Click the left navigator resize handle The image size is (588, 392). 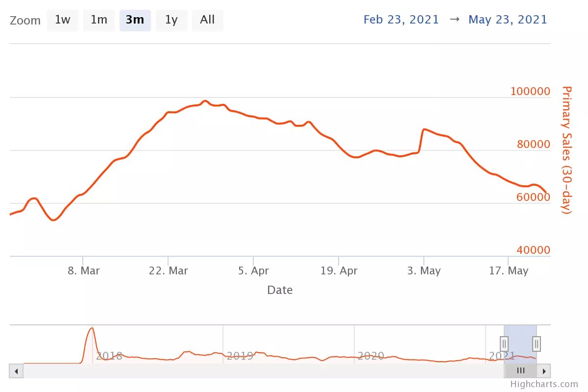504,344
